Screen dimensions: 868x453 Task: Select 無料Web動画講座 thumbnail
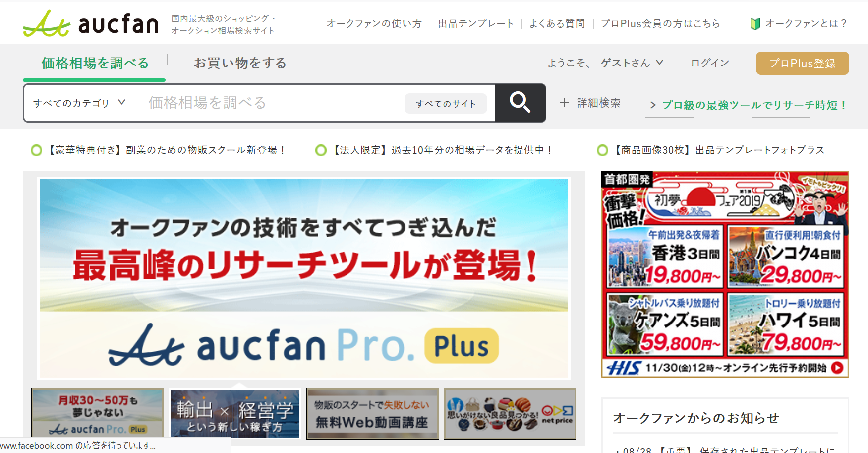(x=372, y=413)
